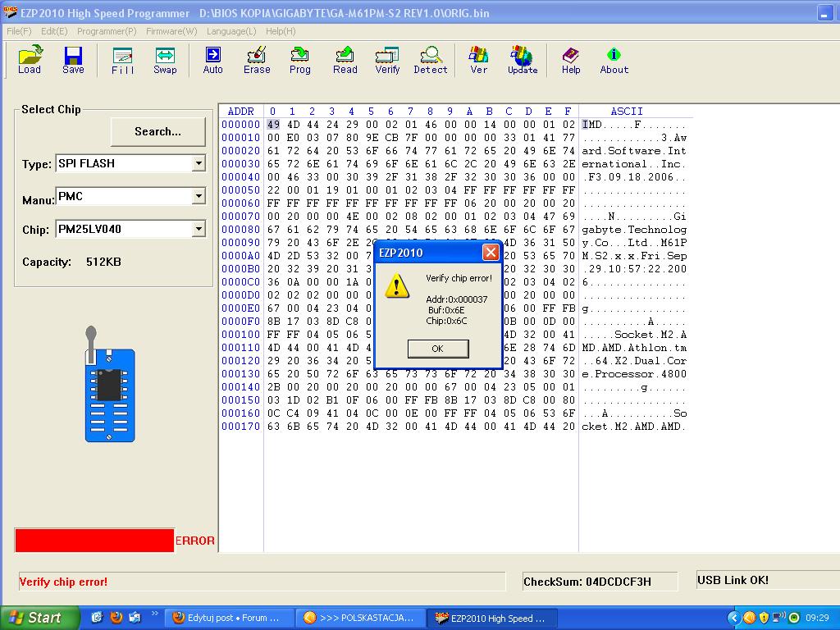Switch to the Edytuj post Forum taskbar window
Image resolution: width=840 pixels, height=630 pixels.
point(230,619)
